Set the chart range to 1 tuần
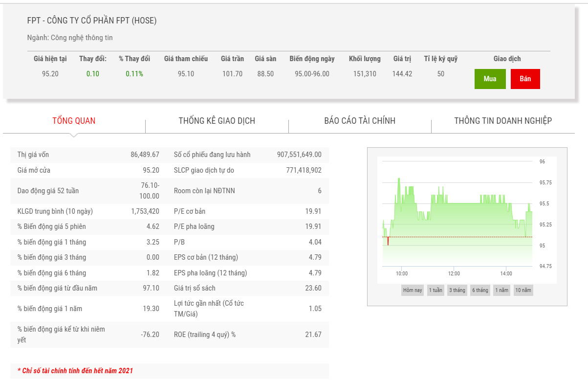588x382 pixels. click(436, 290)
